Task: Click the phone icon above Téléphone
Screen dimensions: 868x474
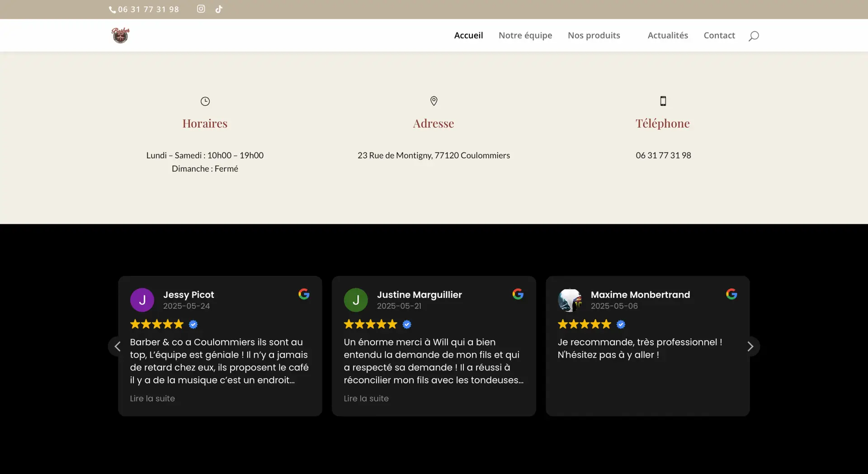Action: click(x=663, y=101)
